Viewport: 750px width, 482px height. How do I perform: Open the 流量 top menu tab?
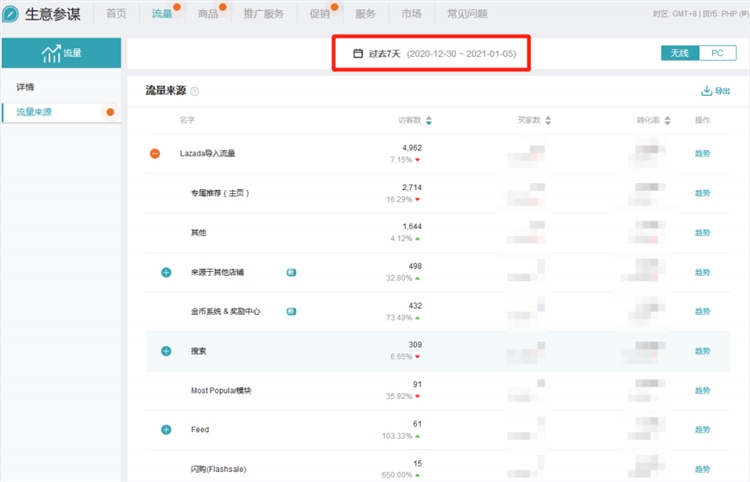tap(162, 13)
